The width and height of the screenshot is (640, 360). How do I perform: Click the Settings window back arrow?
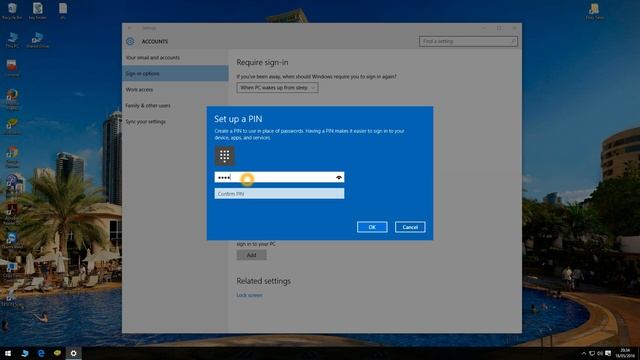point(130,28)
